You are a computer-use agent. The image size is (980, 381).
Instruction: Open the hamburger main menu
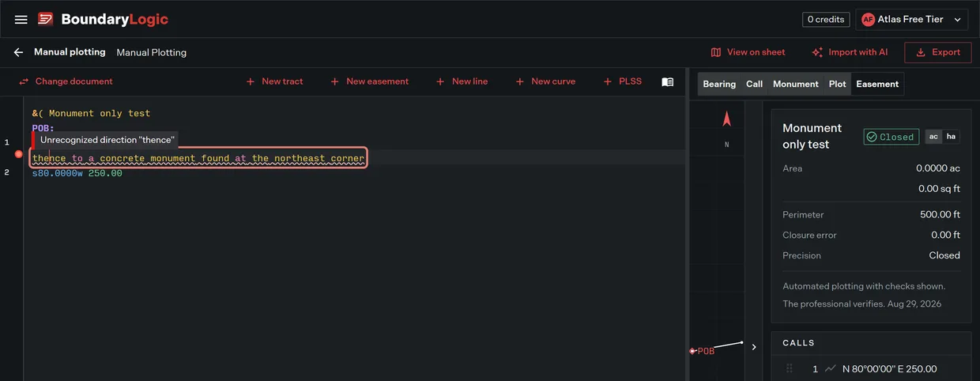point(21,20)
